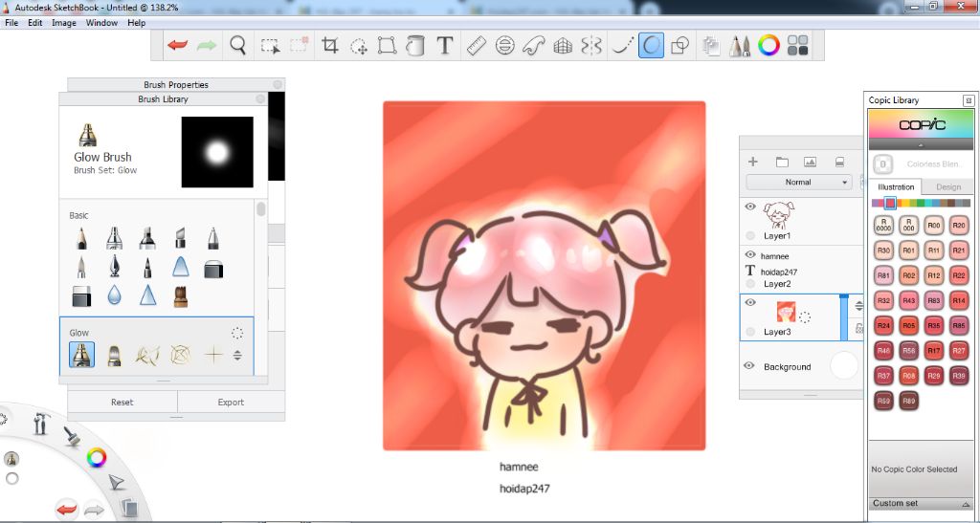Screen dimensions: 980x523
Task: Open the Color Editor wheel in toolbar
Action: pyautogui.click(x=768, y=45)
